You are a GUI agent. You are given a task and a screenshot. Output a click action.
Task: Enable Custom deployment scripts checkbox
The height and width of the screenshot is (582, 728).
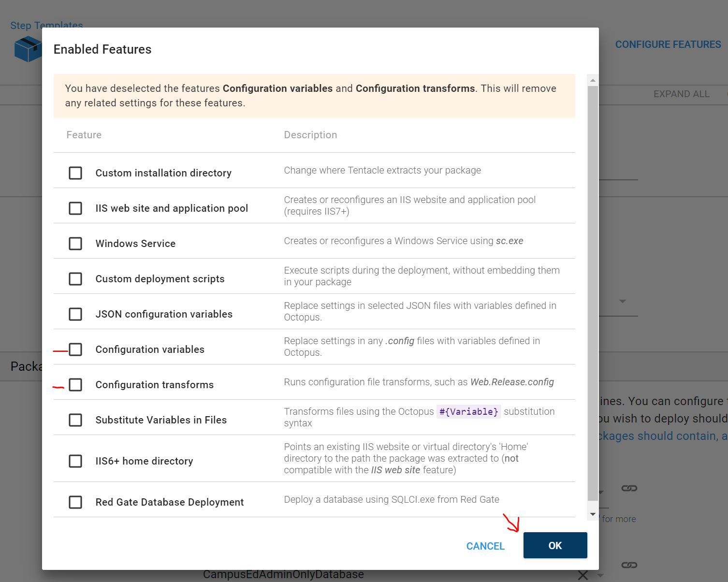[75, 279]
